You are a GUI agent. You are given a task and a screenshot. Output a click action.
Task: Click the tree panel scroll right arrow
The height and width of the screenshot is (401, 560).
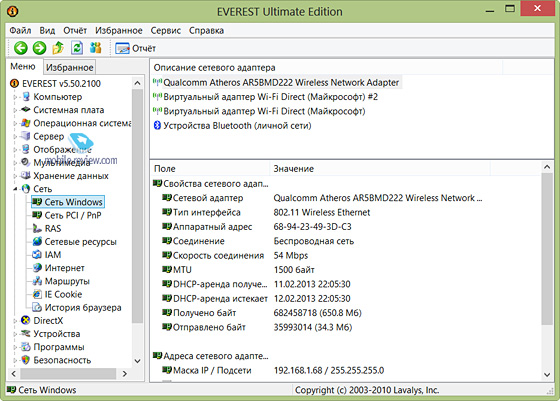coord(125,374)
